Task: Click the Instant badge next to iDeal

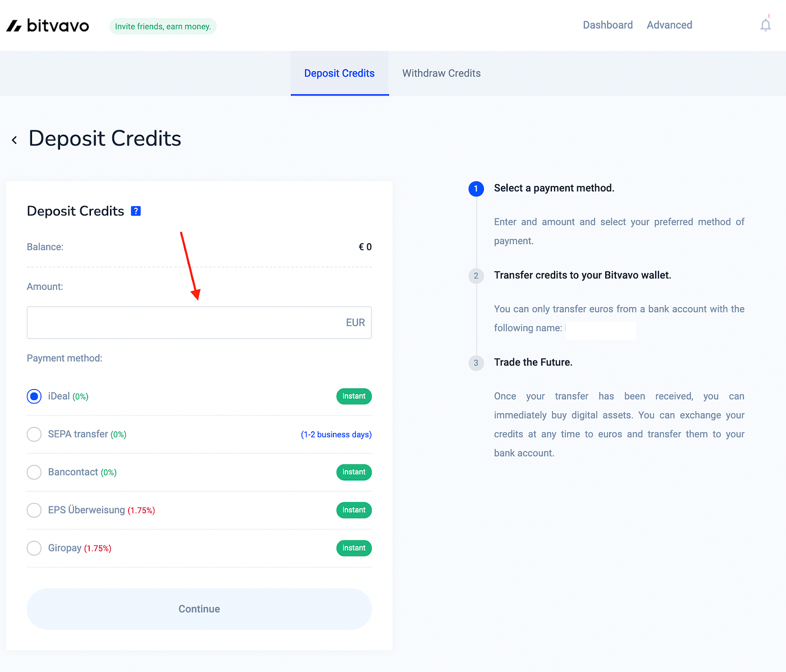Action: pos(354,396)
